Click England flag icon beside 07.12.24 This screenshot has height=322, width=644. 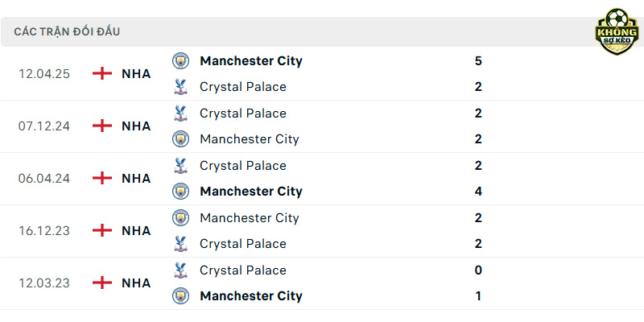coord(102,126)
